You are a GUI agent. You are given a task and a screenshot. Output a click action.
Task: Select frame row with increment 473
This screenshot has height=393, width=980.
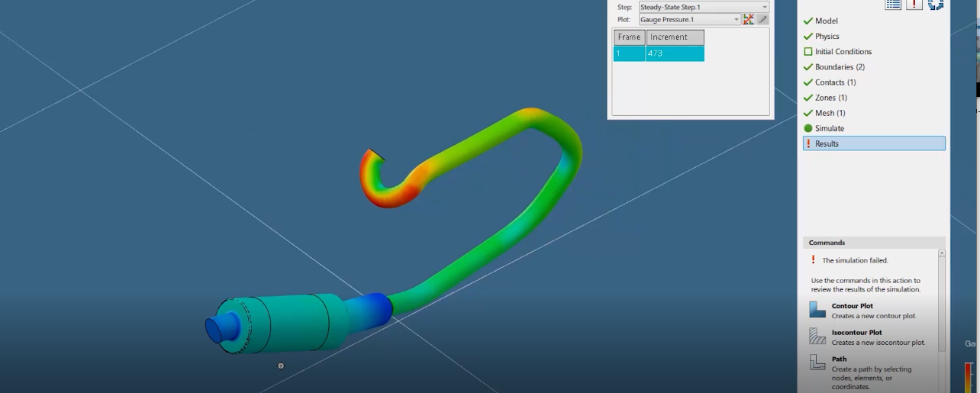tap(658, 54)
